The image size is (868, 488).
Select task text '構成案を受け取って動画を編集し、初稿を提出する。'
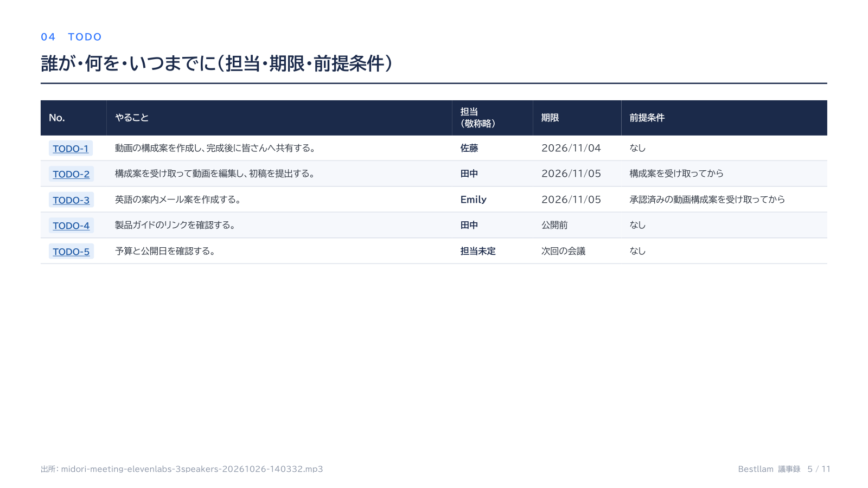(x=215, y=174)
